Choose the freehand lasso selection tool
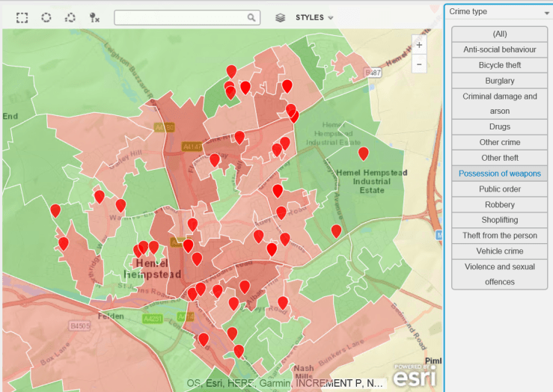Screen dimensions: 553x392 (x=70, y=17)
